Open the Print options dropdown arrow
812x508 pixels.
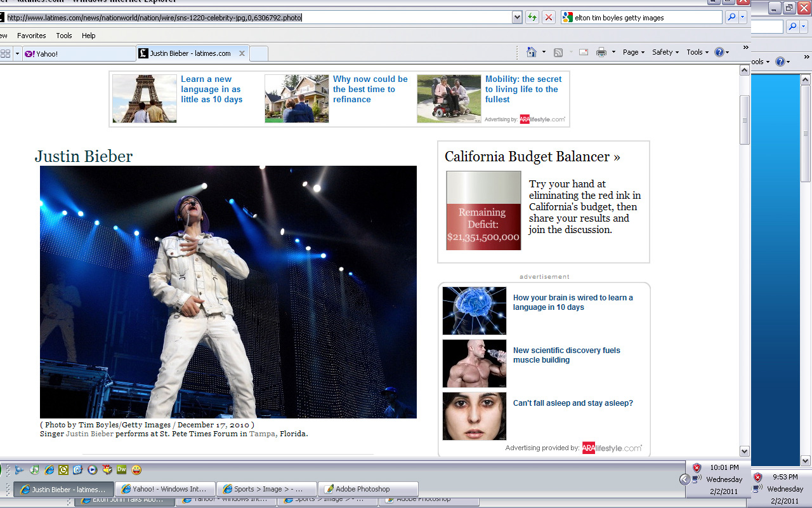pyautogui.click(x=613, y=52)
